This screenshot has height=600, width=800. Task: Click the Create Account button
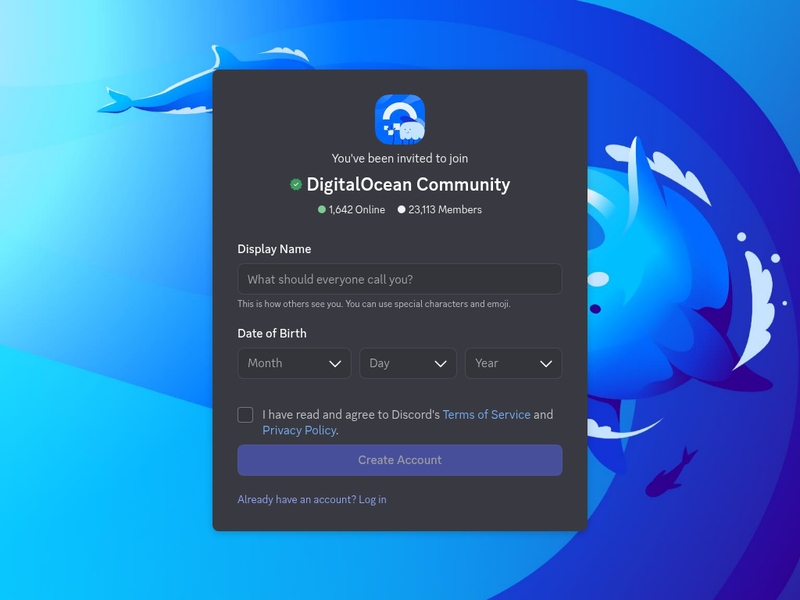(399, 460)
